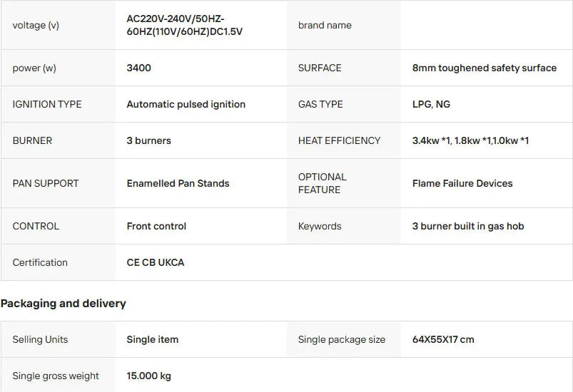Image resolution: width=573 pixels, height=392 pixels.
Task: Select the 3.4kw heat efficiency value
Action: click(470, 140)
